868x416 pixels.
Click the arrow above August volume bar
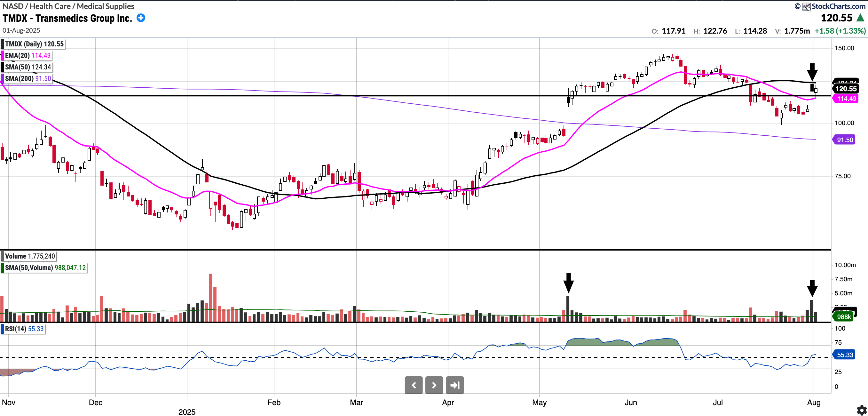click(x=812, y=288)
